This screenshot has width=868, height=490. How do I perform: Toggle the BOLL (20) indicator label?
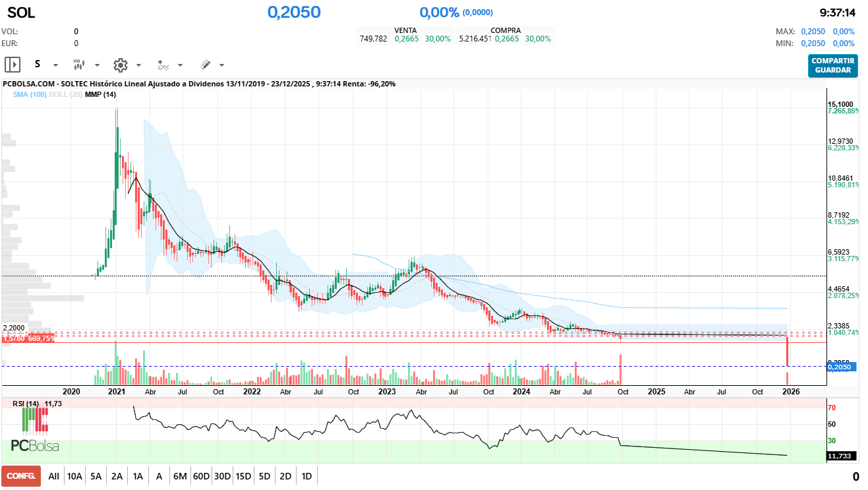[x=66, y=95]
